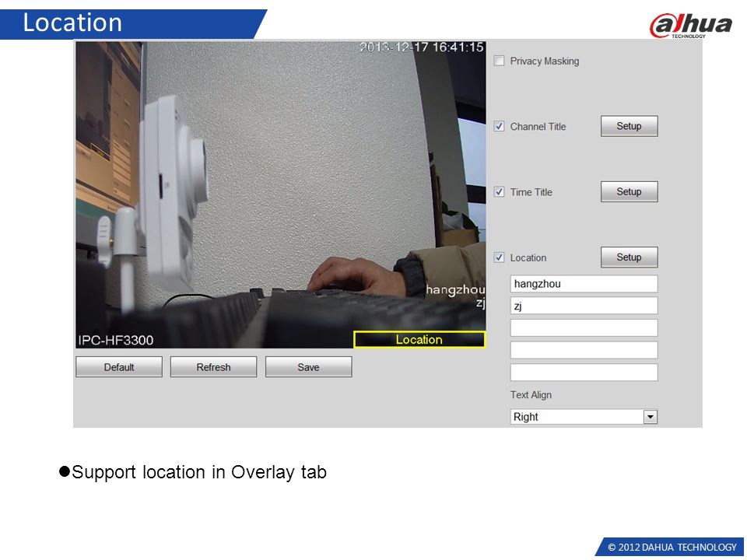Click the zj overlay text in preview
The width and height of the screenshot is (747, 560).
480,303
